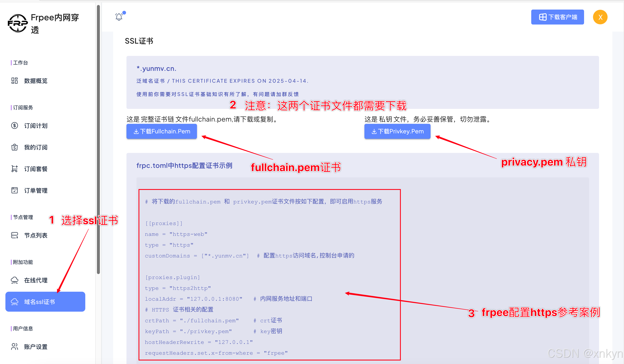Open 数据概览 menu item

point(45,81)
